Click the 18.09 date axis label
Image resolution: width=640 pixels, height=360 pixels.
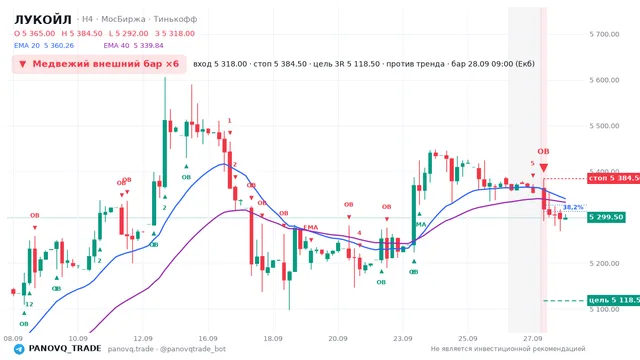click(x=273, y=338)
